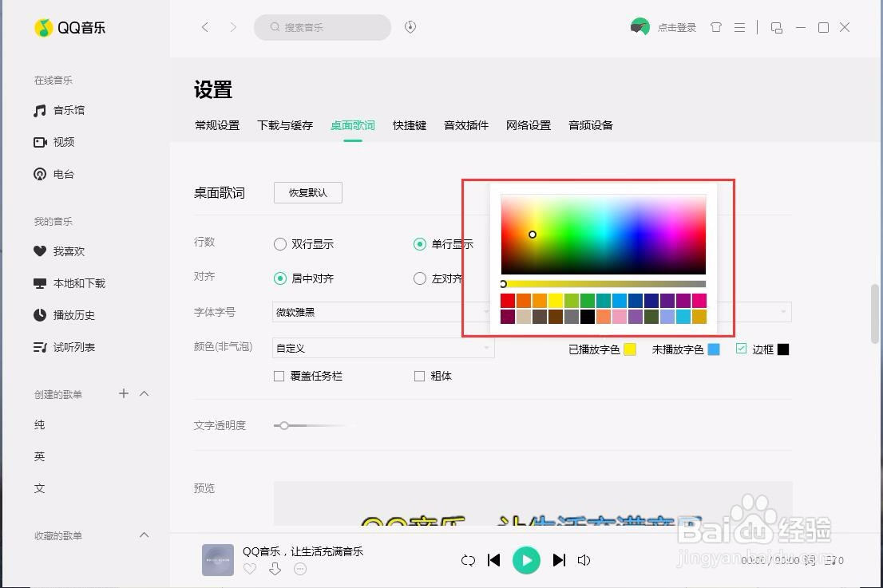This screenshot has height=588, width=883.
Task: Open 本地和下载 local music
Action: point(70,282)
